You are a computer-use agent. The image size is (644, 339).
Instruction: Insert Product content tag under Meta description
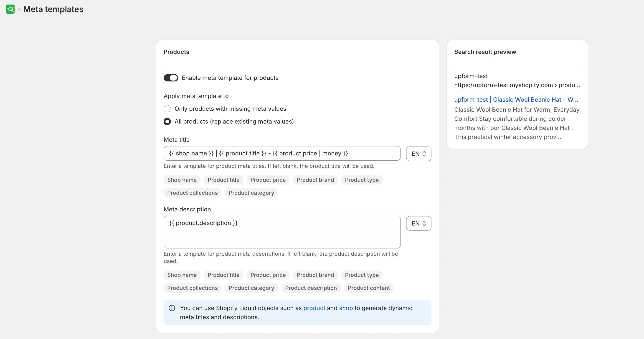point(369,288)
